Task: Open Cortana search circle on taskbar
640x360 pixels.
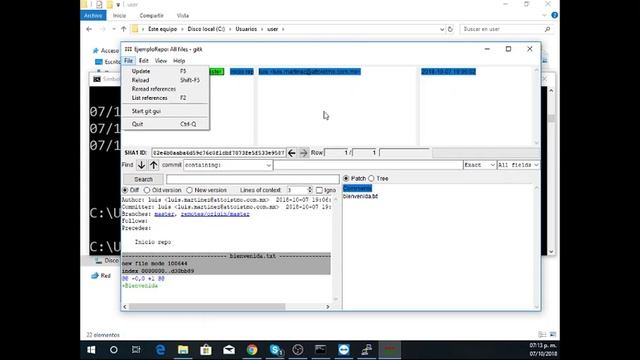Action: (114, 350)
